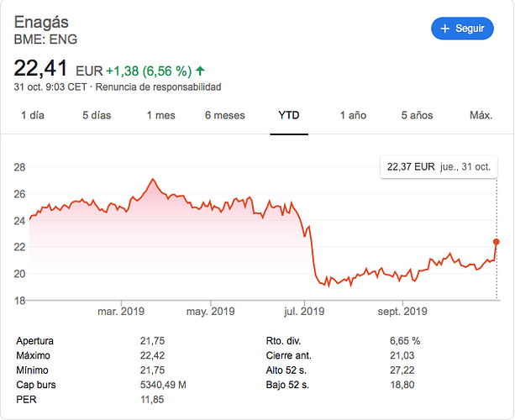Click the 22,37 EUR price tooltip
Screen dimensions: 515x420
pyautogui.click(x=439, y=167)
